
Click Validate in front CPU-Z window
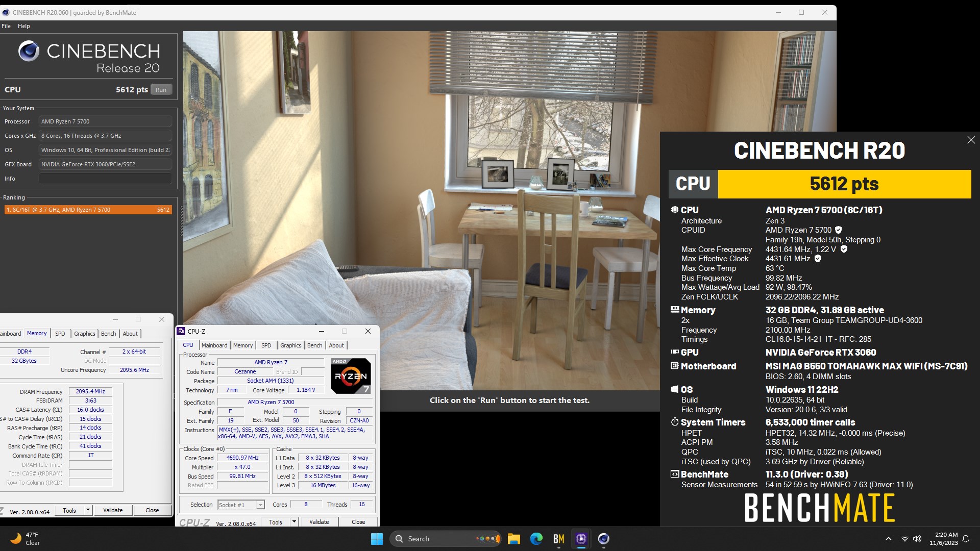point(319,522)
